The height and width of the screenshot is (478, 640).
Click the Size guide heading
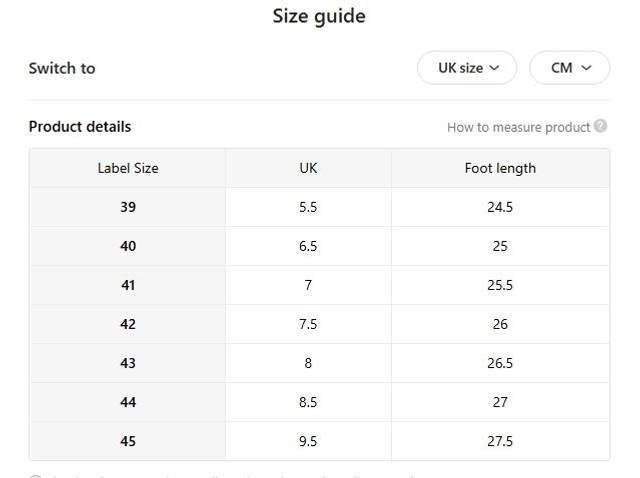(x=319, y=16)
